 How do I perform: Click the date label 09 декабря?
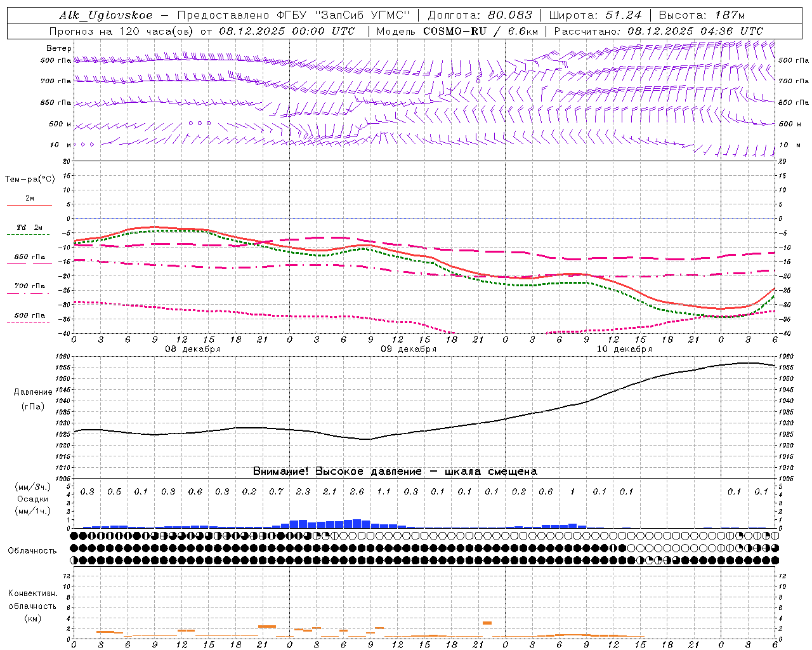[x=409, y=349]
